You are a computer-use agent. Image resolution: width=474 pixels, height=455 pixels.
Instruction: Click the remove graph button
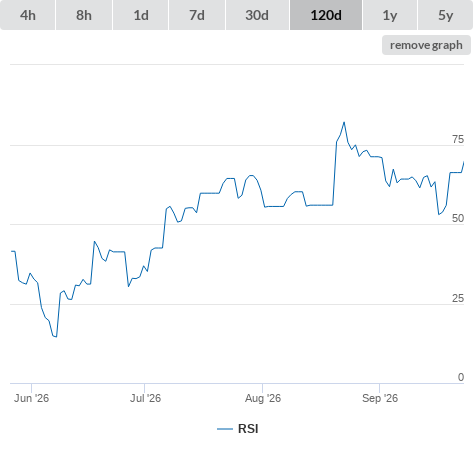[426, 45]
